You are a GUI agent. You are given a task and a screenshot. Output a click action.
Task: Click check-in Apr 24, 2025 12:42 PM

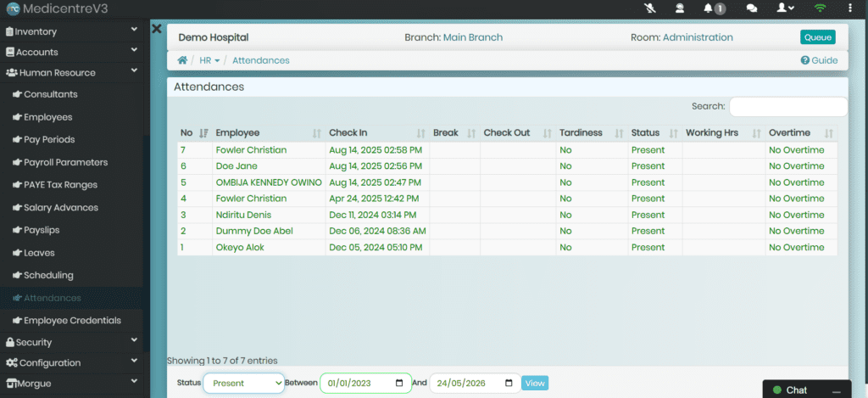coord(374,199)
